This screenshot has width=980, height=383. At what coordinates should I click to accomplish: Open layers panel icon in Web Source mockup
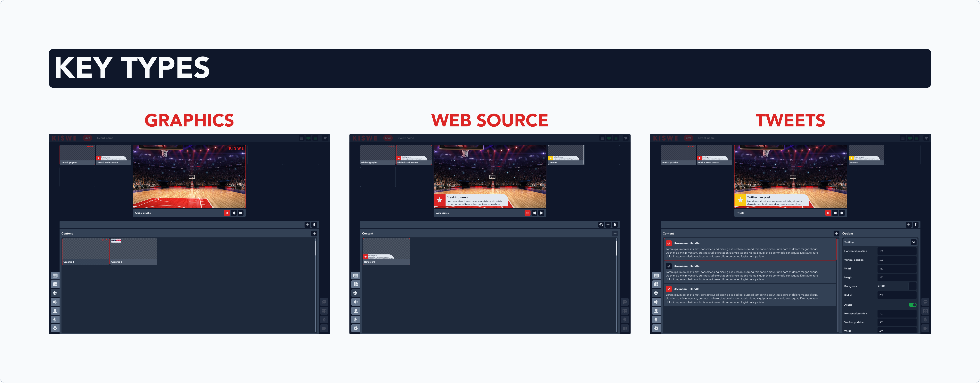point(356,293)
